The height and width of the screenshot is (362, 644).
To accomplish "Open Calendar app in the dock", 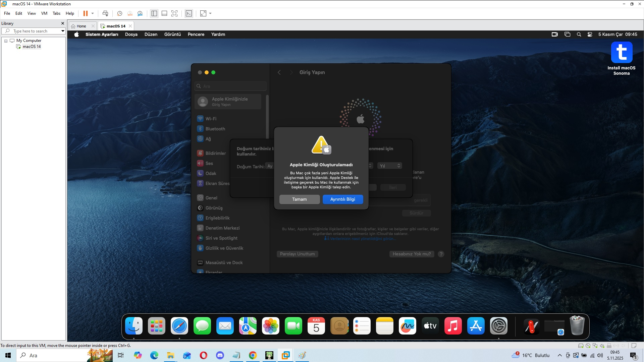I will click(316, 326).
